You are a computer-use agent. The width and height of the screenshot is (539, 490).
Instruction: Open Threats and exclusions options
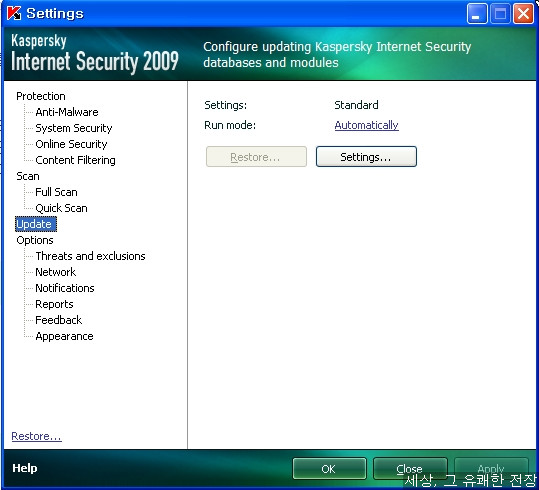tap(90, 256)
